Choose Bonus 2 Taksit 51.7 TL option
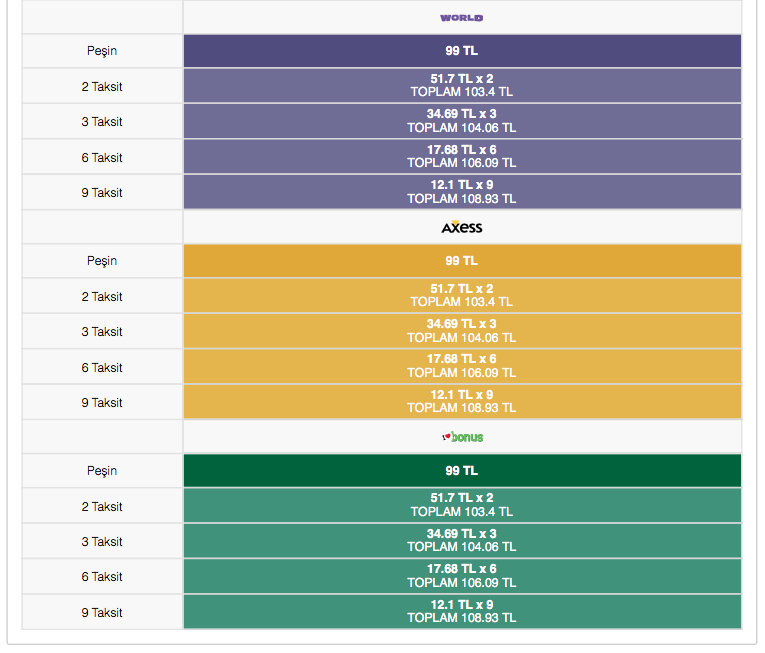Screen dimensions: 765x653 point(462,505)
